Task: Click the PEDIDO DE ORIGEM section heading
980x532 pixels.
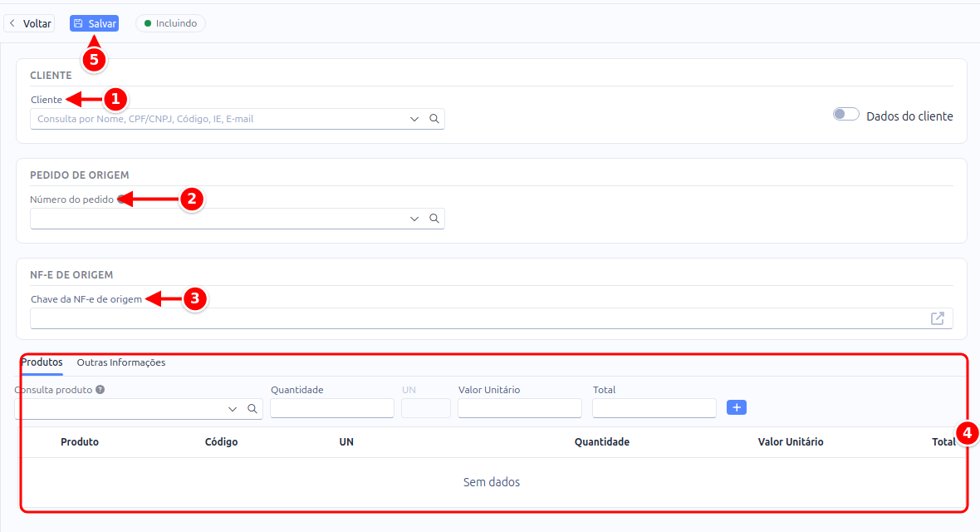Action: click(80, 175)
